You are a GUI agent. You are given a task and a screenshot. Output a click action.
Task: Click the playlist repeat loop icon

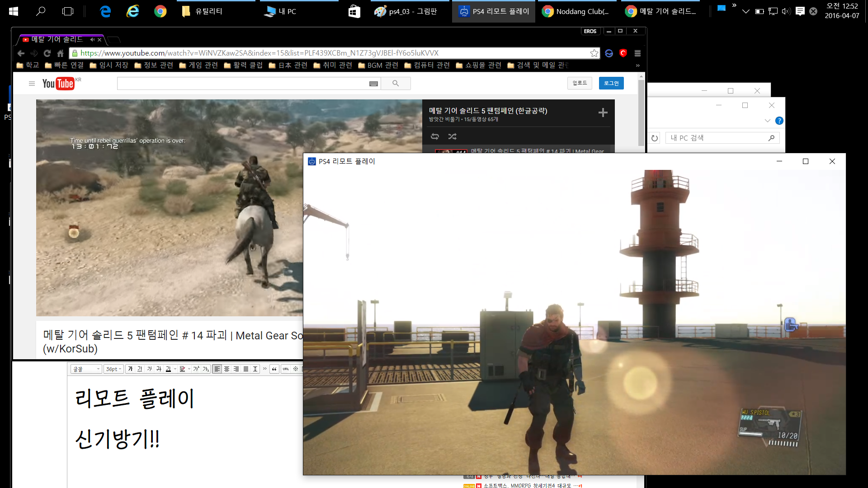pyautogui.click(x=435, y=136)
